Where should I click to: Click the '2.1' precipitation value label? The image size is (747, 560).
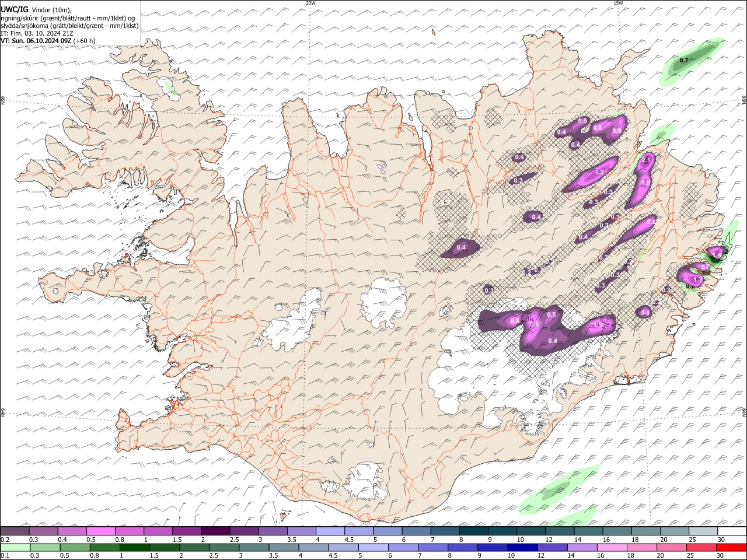click(x=646, y=160)
